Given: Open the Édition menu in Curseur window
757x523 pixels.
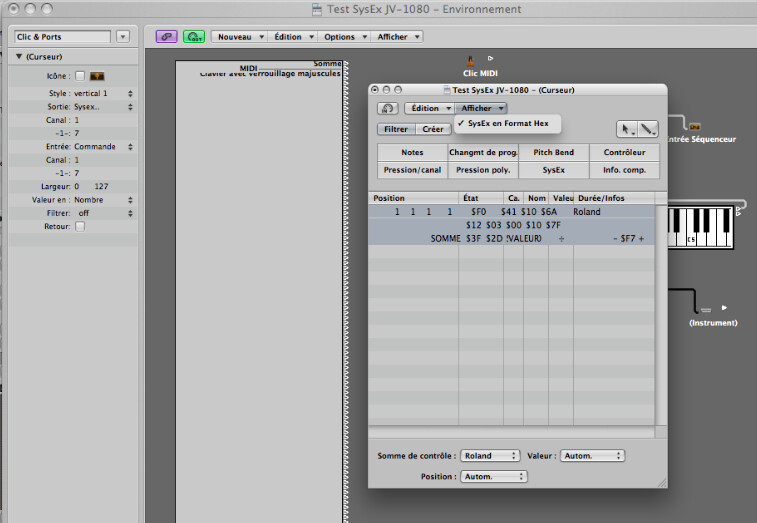Looking at the screenshot, I should click(429, 108).
